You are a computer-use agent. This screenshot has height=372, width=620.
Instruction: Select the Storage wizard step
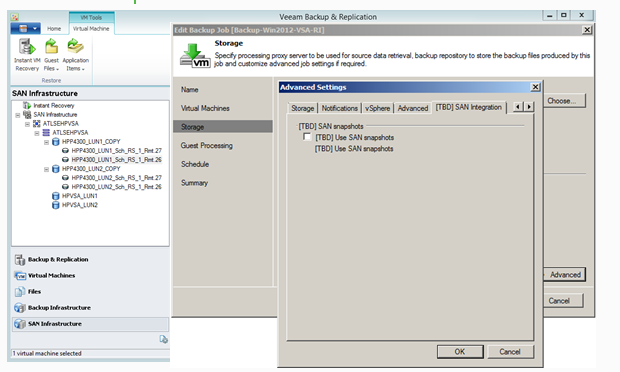[x=223, y=127]
